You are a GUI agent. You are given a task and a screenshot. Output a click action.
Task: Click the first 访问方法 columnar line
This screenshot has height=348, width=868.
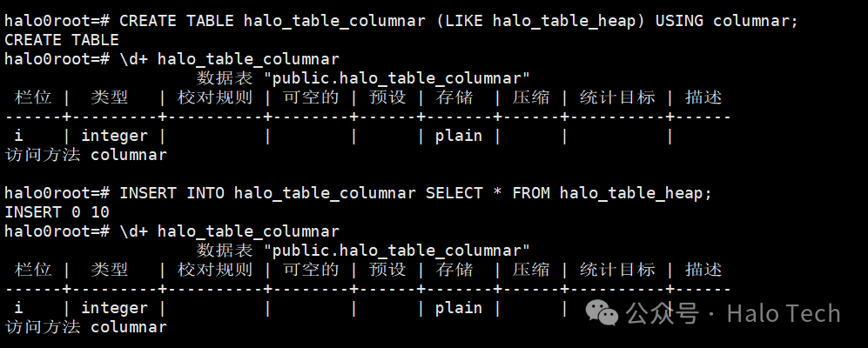(86, 155)
